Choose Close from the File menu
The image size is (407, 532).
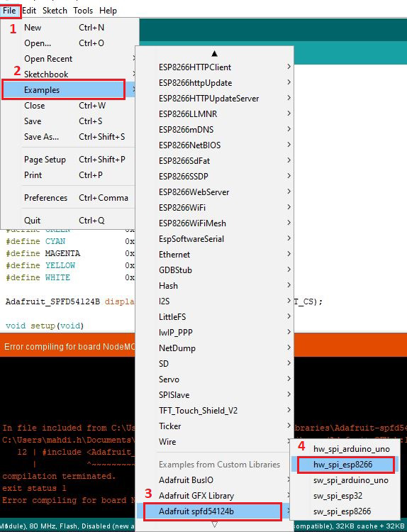coord(69,106)
